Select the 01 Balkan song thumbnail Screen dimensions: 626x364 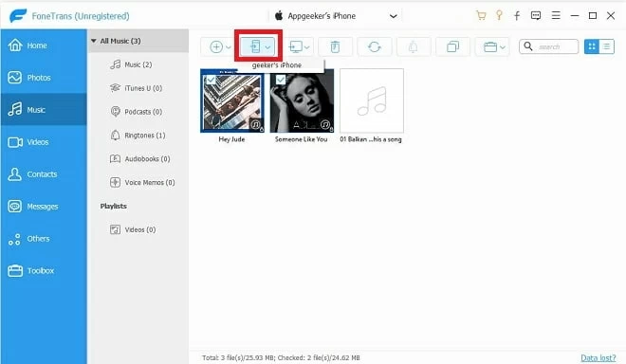tap(371, 100)
